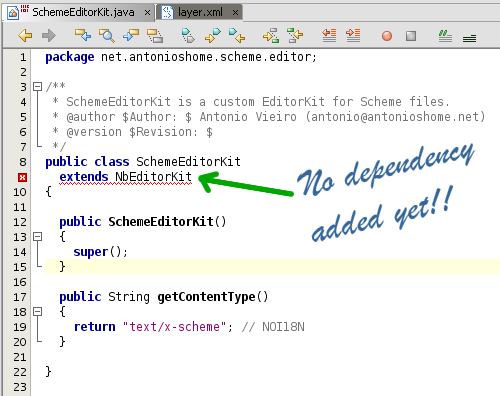Click the Shift Line Right icon
Image resolution: width=500 pixels, height=396 pixels.
353,35
